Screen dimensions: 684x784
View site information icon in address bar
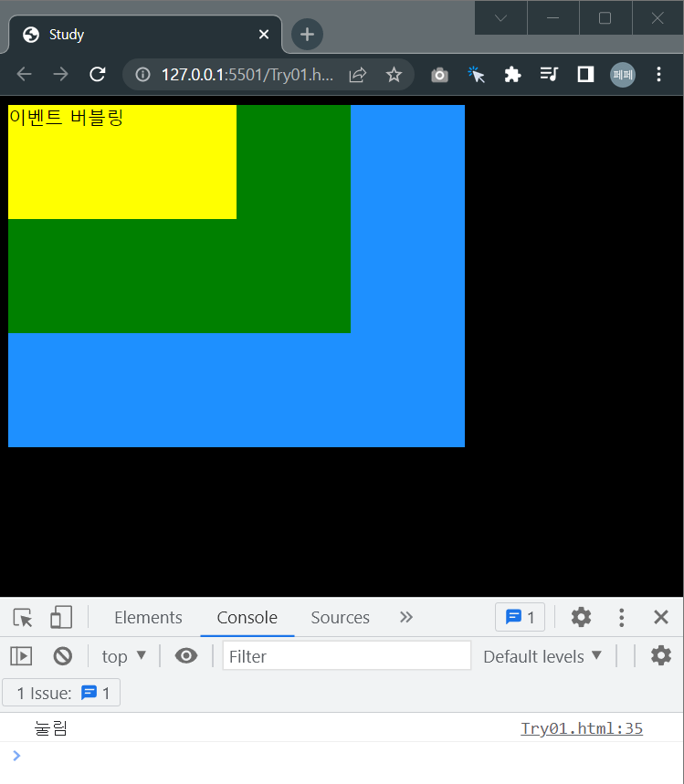(142, 75)
